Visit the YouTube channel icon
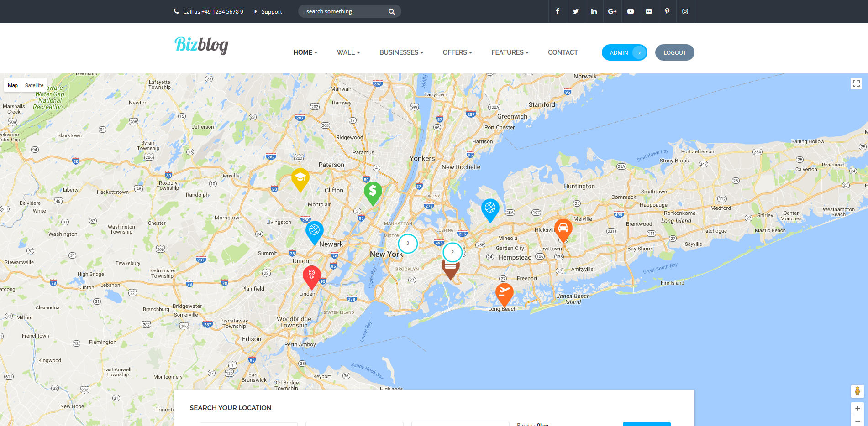The height and width of the screenshot is (426, 868). 630,11
